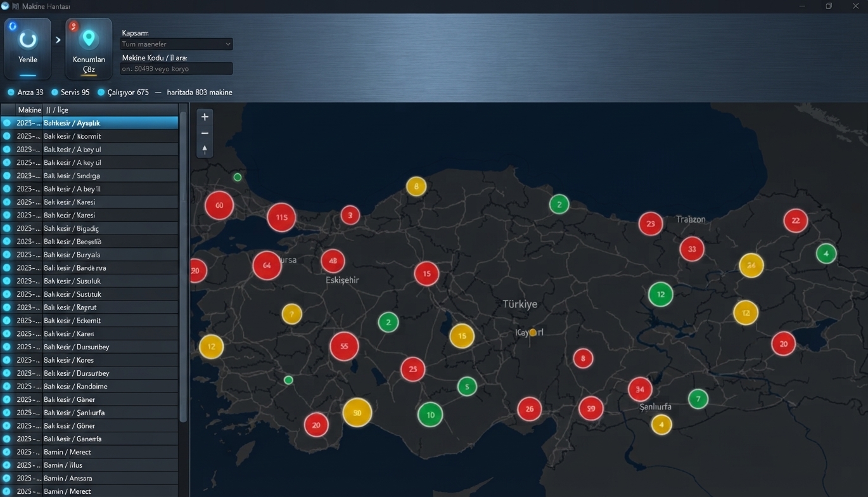Click the Yenile refresh button
The width and height of the screenshot is (868, 497).
(x=28, y=48)
